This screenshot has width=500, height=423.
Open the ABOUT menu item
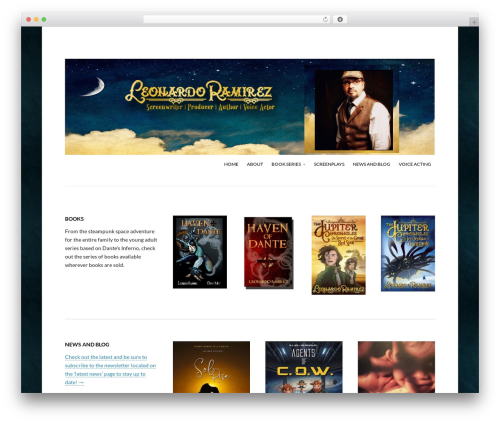coord(255,164)
